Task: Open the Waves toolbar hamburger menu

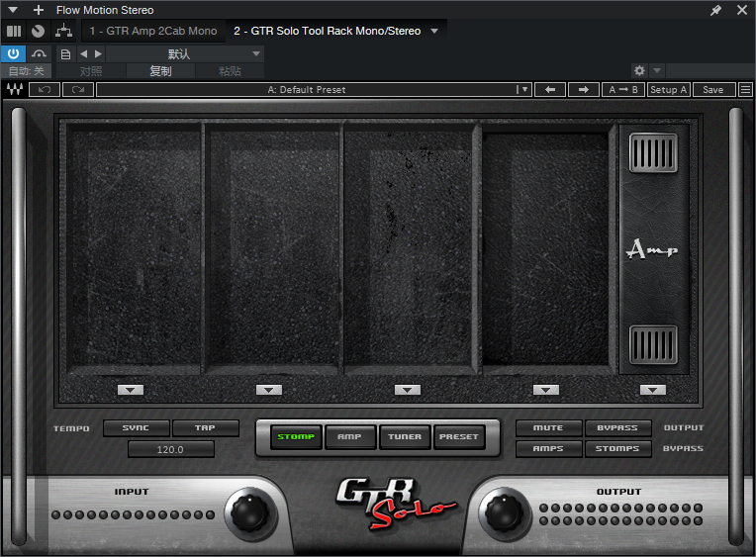Action: point(745,90)
